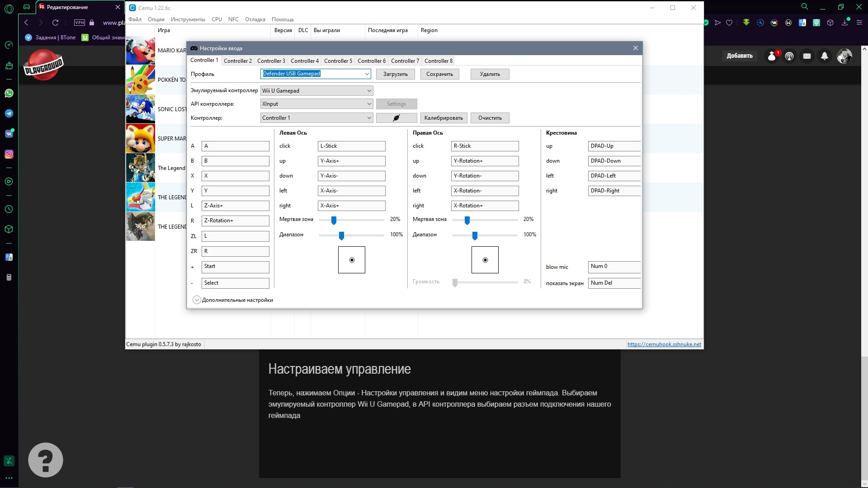The width and height of the screenshot is (868, 488).
Task: Click the ZL mapping input field
Action: pos(236,236)
